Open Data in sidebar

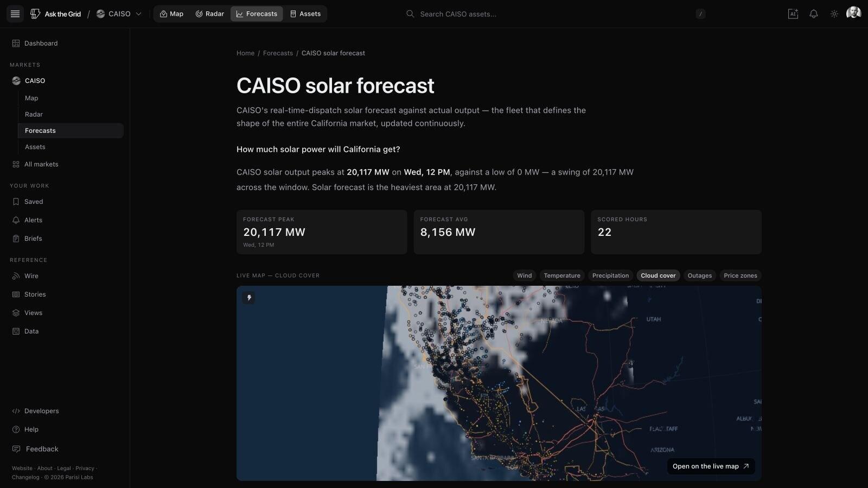(65, 331)
